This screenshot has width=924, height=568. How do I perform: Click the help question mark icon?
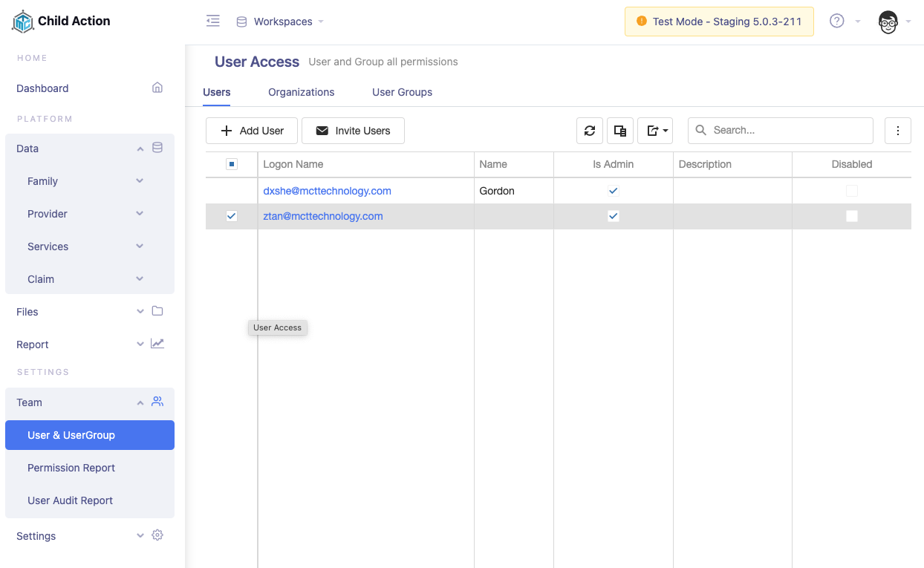(x=837, y=22)
